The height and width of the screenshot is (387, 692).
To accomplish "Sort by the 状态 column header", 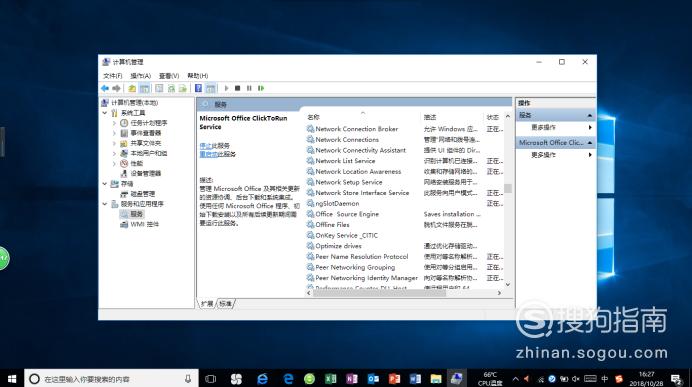I will pos(493,117).
